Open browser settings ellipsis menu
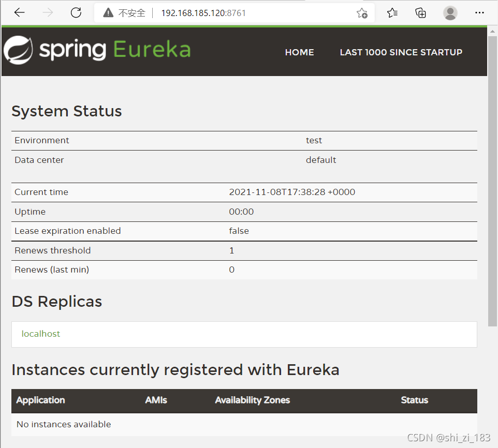Screen dimensions: 498x448 [x=479, y=13]
